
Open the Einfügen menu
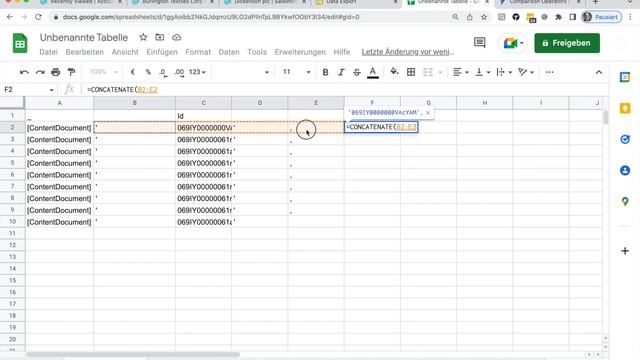coord(162,52)
